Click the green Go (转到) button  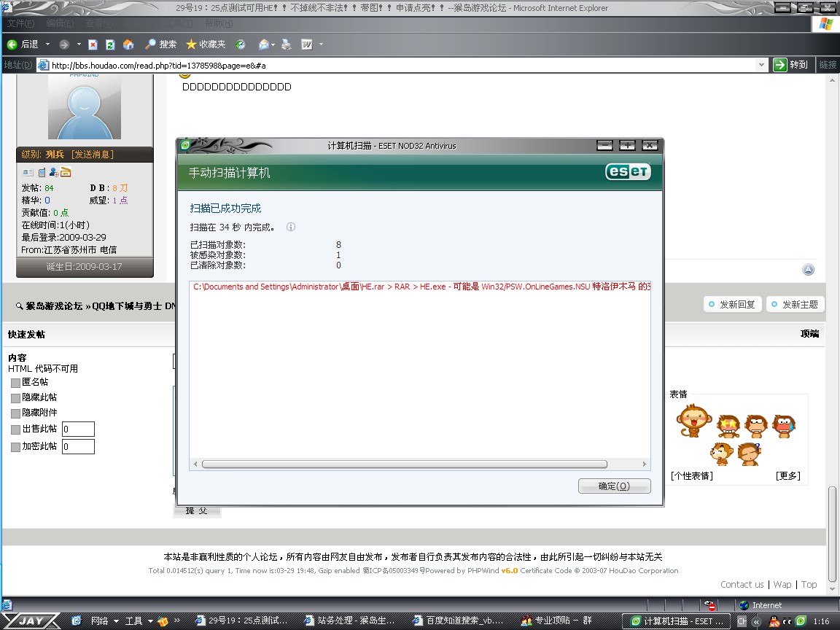(790, 65)
